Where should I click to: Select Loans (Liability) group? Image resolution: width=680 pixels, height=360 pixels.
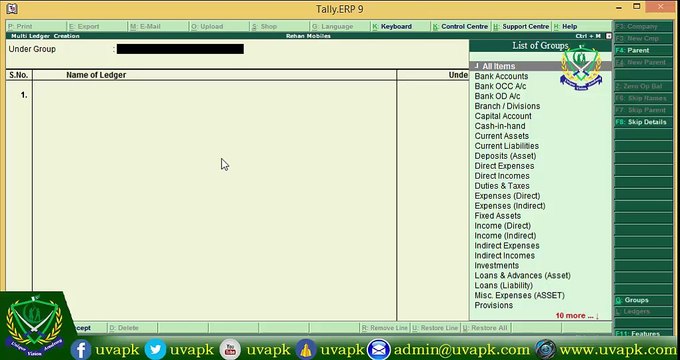503,286
